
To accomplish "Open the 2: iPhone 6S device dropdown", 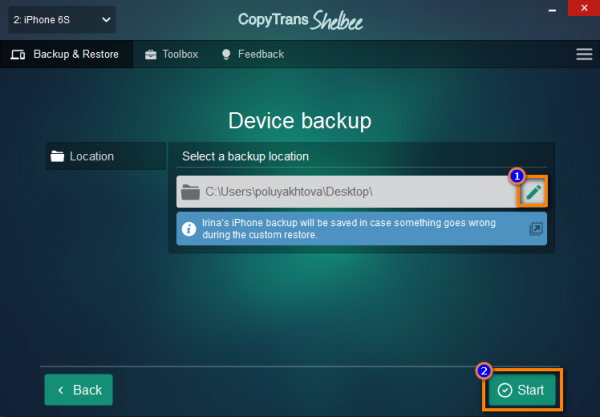I will (60, 18).
